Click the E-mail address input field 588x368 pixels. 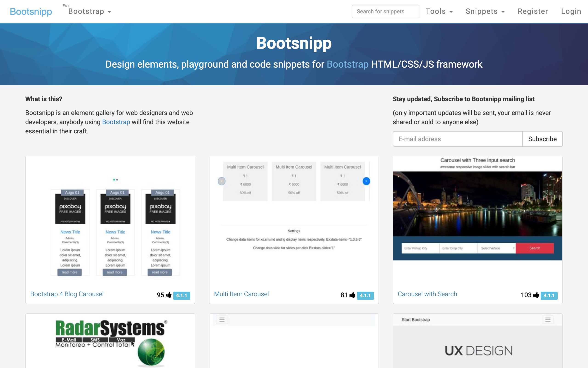click(458, 139)
